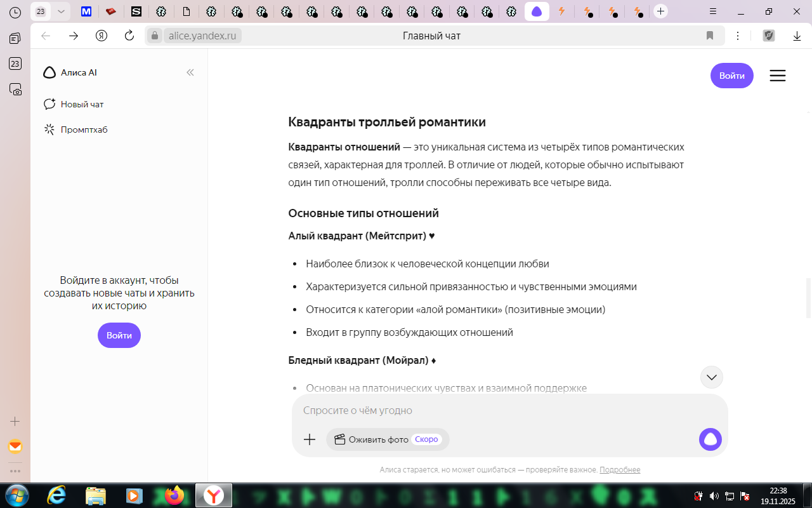Open the hamburger menu at top right
The height and width of the screenshot is (508, 812).
[777, 76]
